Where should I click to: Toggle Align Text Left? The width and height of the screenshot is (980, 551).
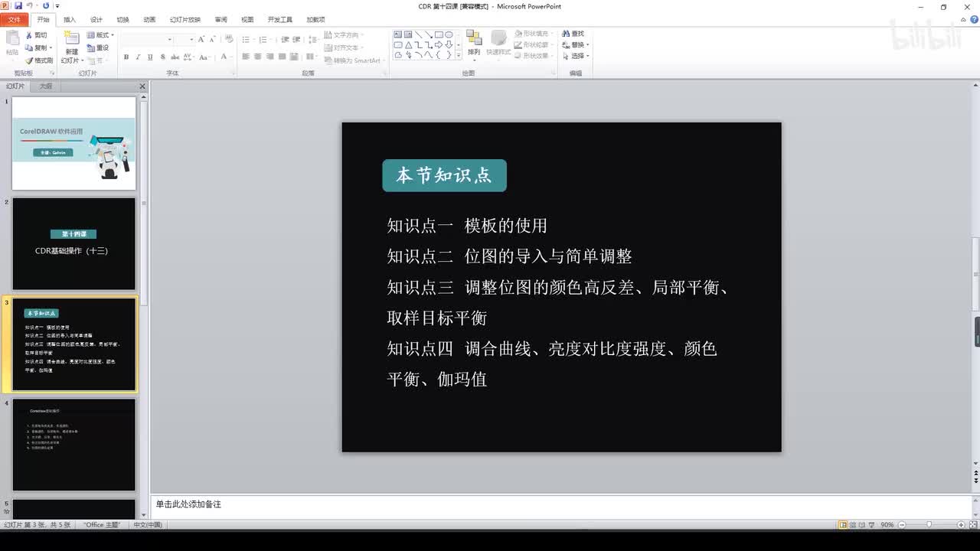[247, 57]
